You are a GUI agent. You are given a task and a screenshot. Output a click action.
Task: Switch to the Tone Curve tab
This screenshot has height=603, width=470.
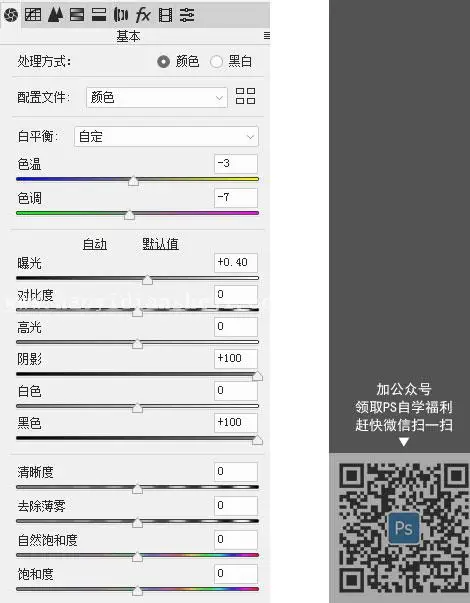point(33,15)
